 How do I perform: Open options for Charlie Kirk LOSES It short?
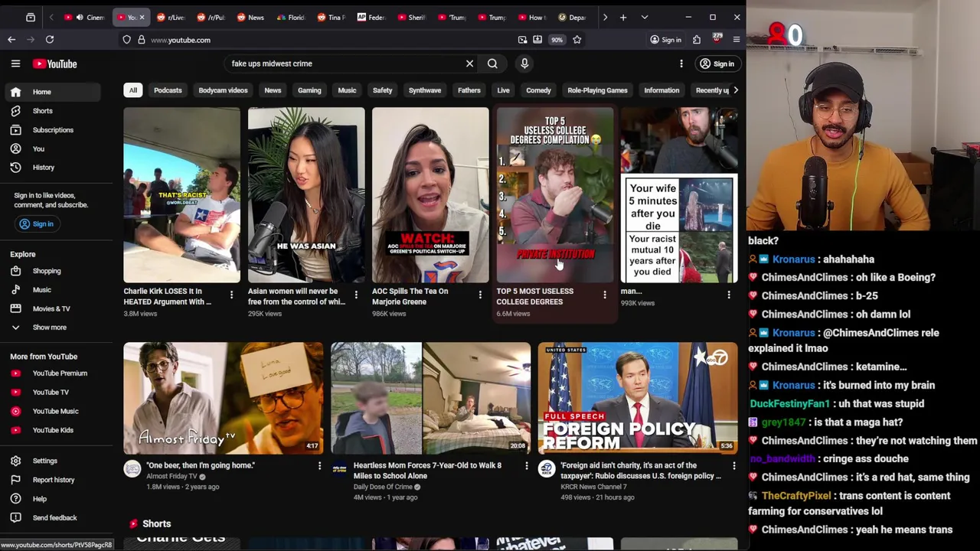pos(231,295)
